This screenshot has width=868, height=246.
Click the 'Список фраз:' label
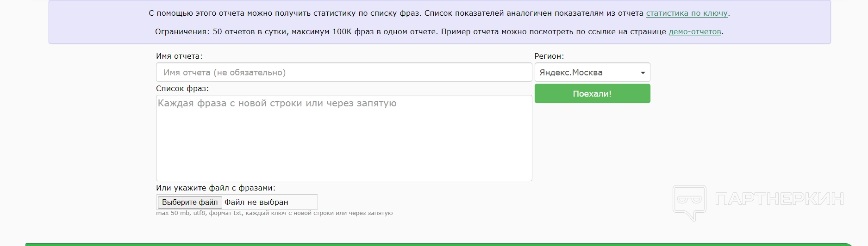[182, 89]
